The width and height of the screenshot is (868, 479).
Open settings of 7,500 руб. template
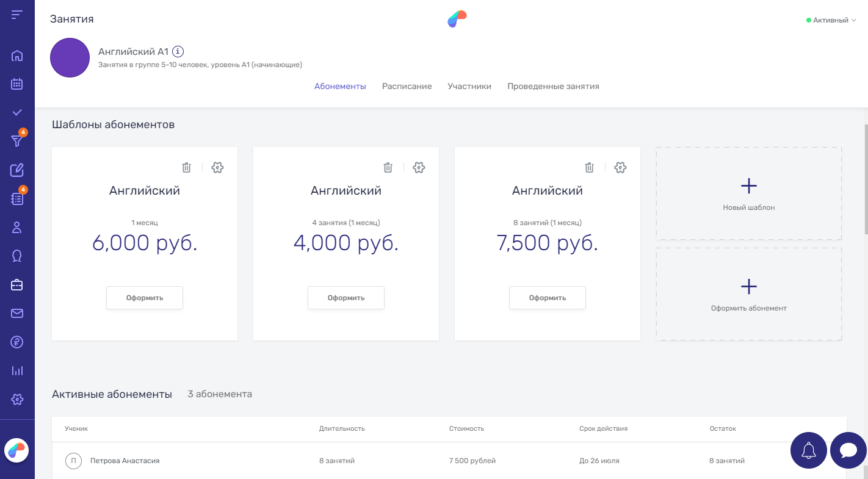click(x=620, y=167)
